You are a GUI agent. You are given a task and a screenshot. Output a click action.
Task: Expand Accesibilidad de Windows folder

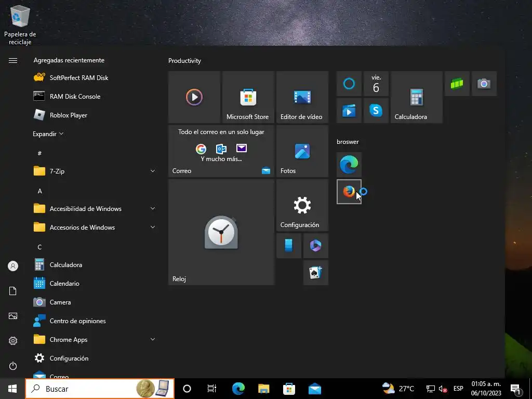click(x=95, y=208)
